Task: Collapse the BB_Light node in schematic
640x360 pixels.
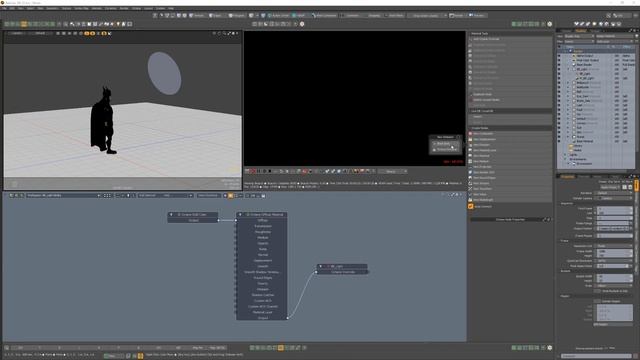Action: (x=320, y=266)
